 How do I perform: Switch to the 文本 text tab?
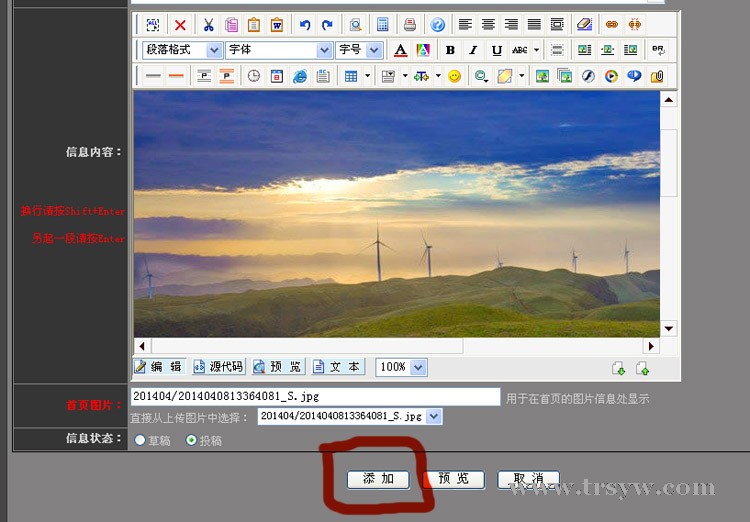(x=338, y=367)
